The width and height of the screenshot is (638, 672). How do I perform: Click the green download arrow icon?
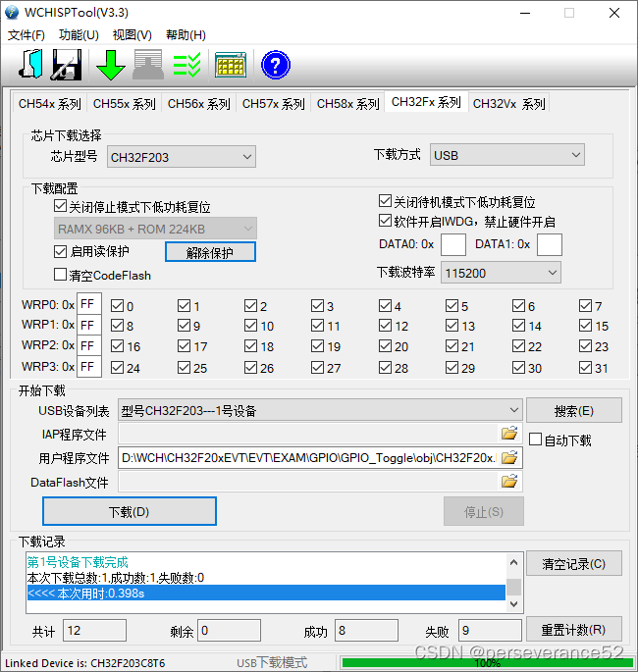[x=111, y=65]
